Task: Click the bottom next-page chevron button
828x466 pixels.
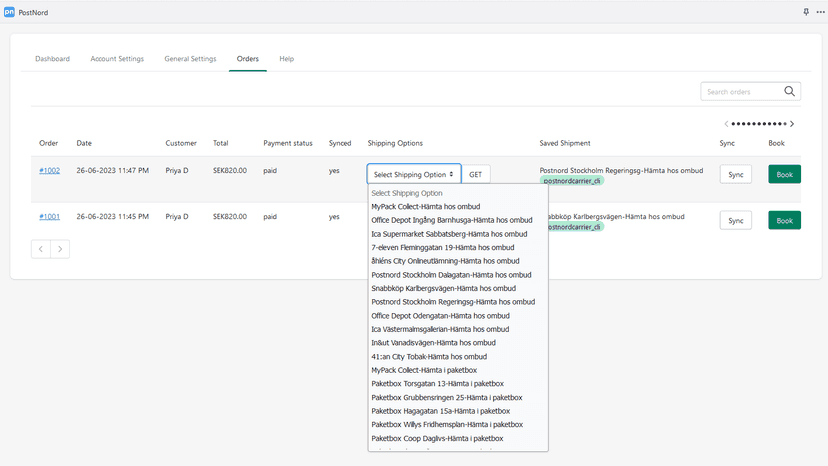Action: (60, 249)
